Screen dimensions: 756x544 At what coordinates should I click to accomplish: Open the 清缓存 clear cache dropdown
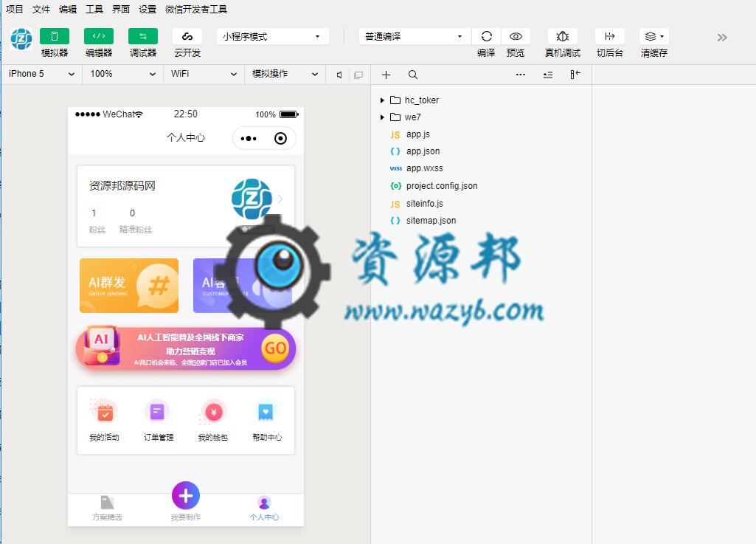pyautogui.click(x=654, y=36)
